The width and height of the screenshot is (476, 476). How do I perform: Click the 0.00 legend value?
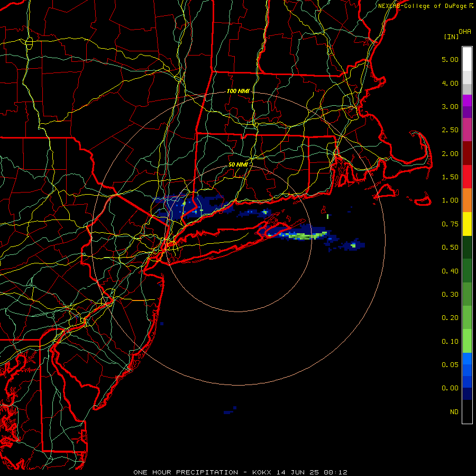pos(450,388)
